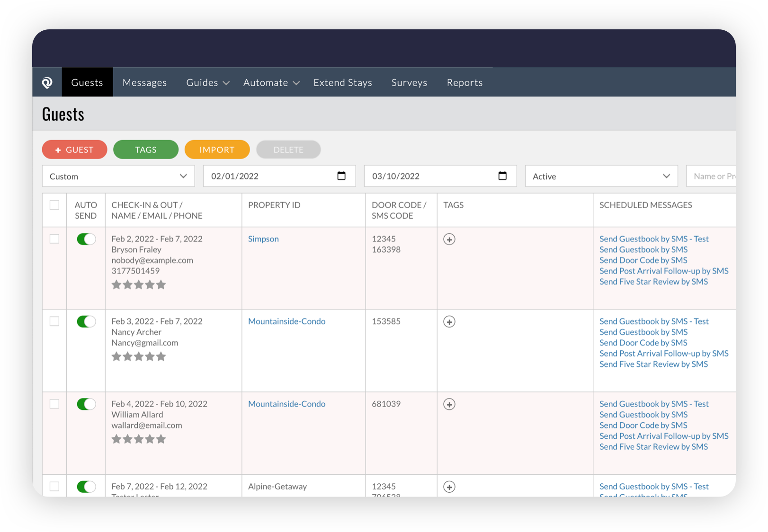768x532 pixels.
Task: Click the + GUEST button
Action: (74, 150)
